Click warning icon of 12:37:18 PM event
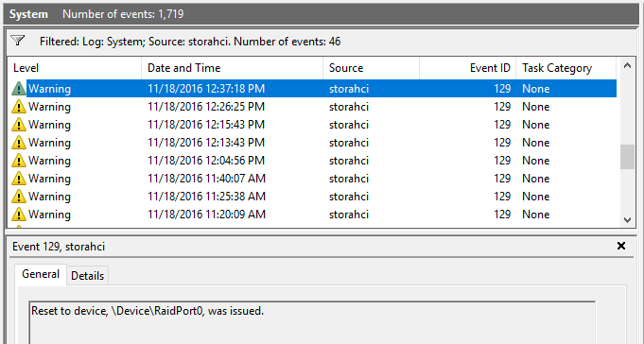644x344 pixels. (x=19, y=89)
